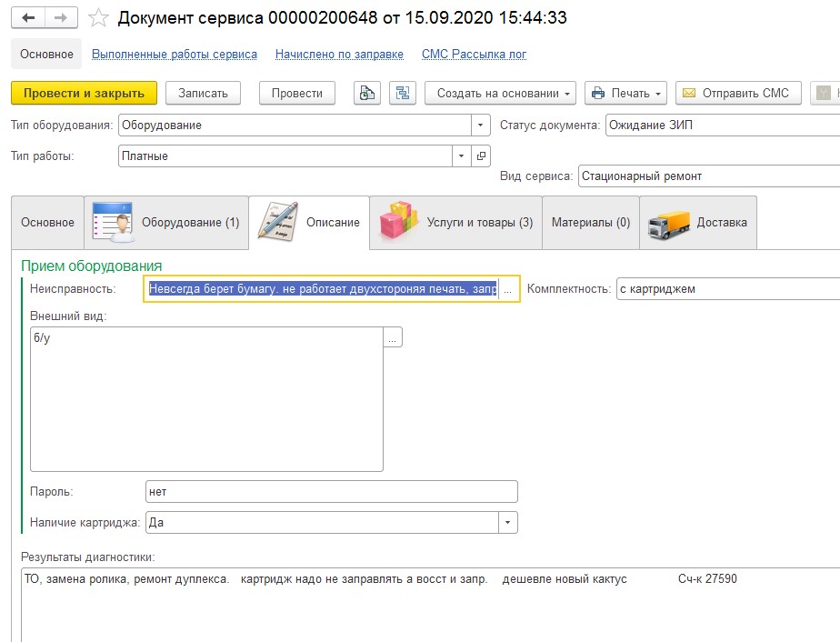Open Выполненные работы сервиса link
This screenshot has width=840, height=642.
coord(175,55)
